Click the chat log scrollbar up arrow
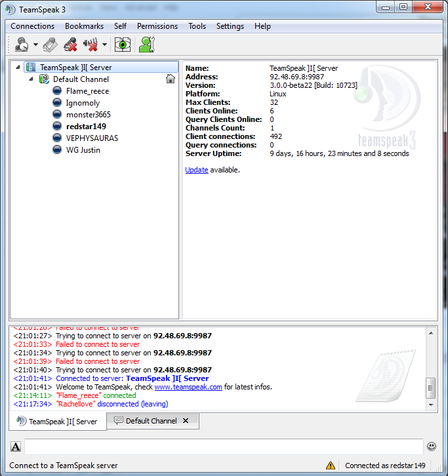The image size is (448, 476). pyautogui.click(x=431, y=333)
